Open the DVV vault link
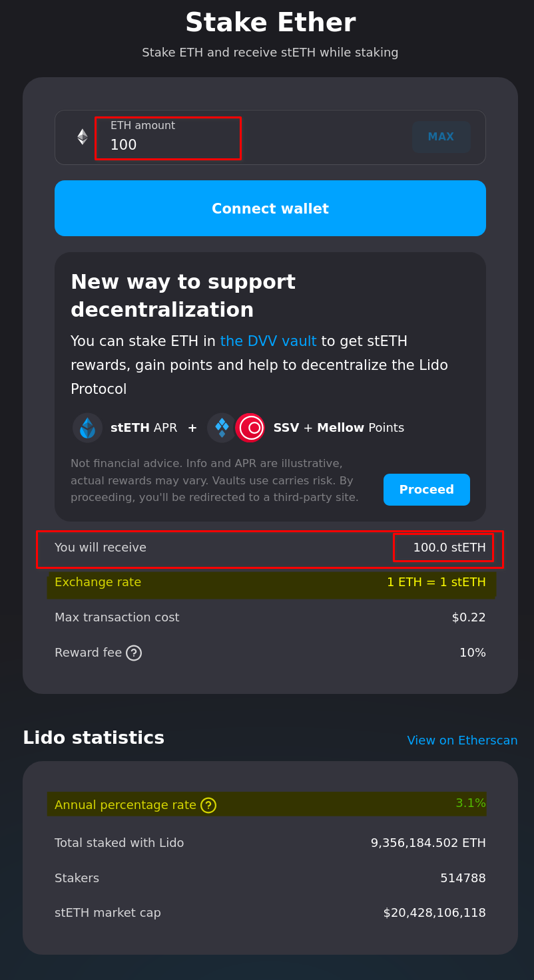The height and width of the screenshot is (980, 534). pos(268,341)
